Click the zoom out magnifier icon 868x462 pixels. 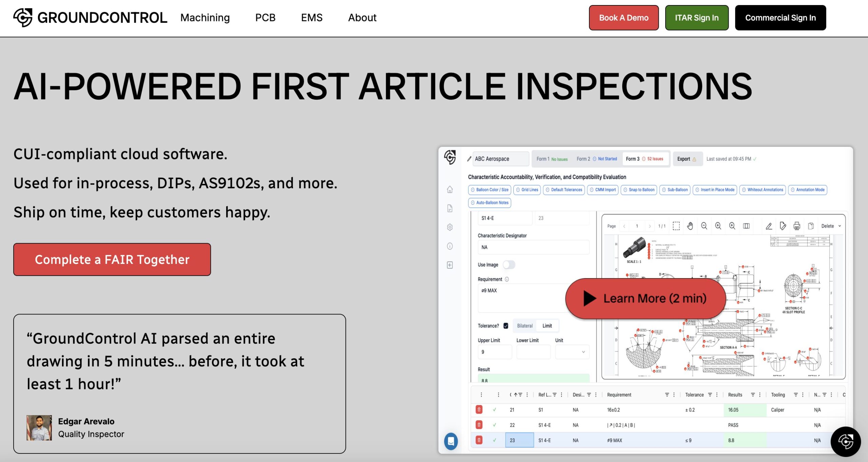704,226
